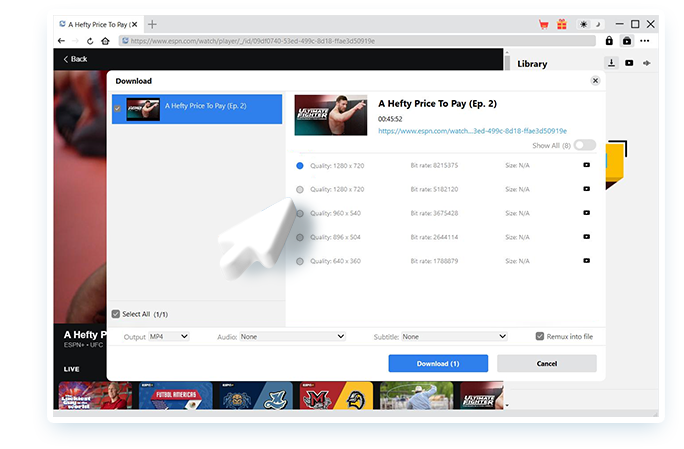Click video icon on bit rate 5182120 row
Screen dimensions: 684x449
pyautogui.click(x=587, y=189)
